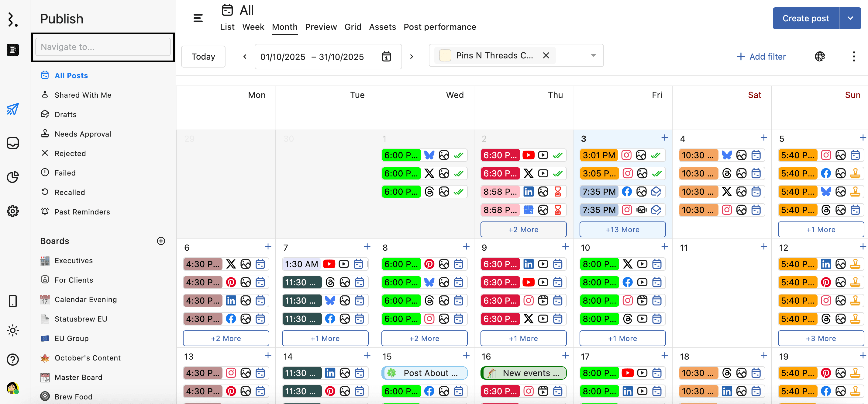Remove the Pins N Threads filter chip

(546, 55)
